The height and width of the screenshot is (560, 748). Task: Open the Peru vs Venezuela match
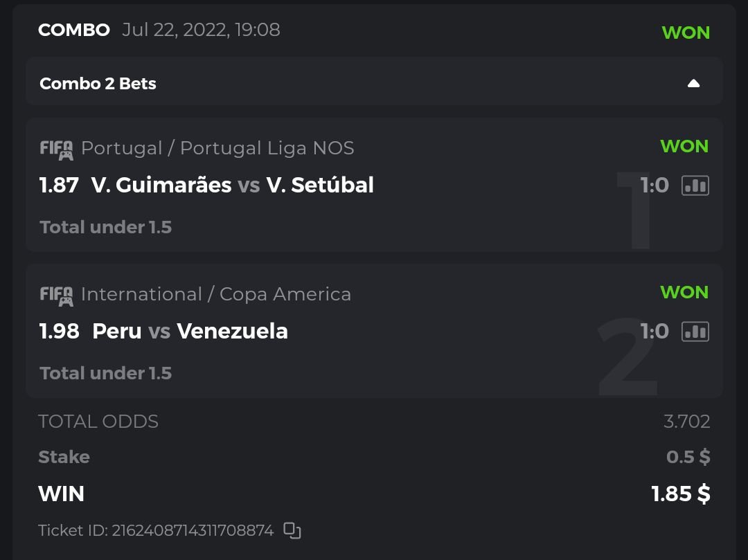pyautogui.click(x=190, y=332)
